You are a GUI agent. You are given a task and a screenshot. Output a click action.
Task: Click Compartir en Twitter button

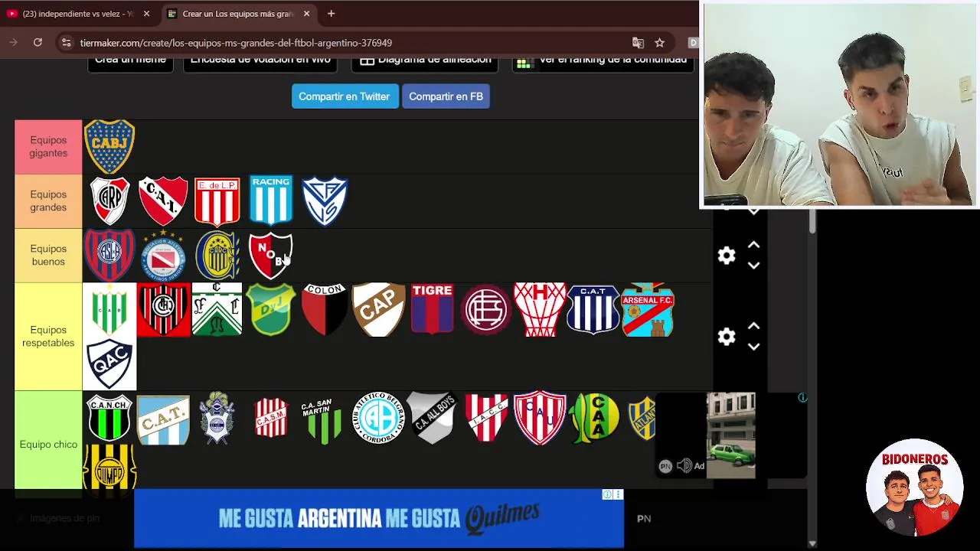[x=345, y=96]
